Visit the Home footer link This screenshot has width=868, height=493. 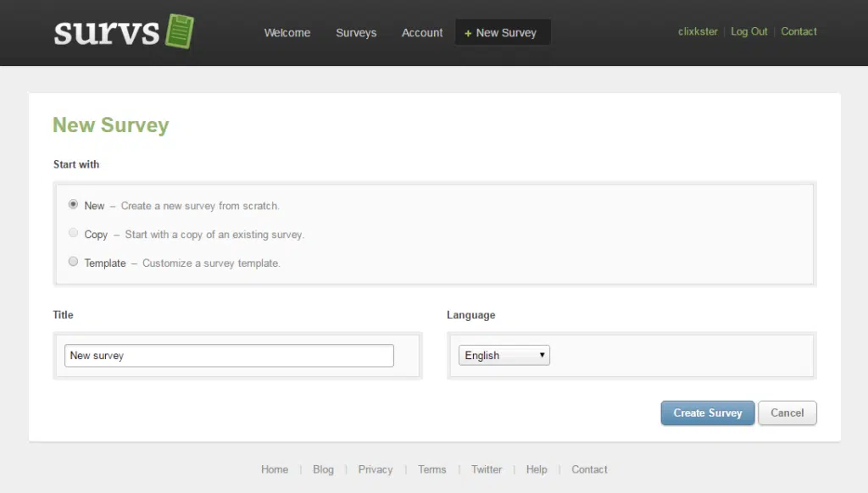pyautogui.click(x=275, y=469)
